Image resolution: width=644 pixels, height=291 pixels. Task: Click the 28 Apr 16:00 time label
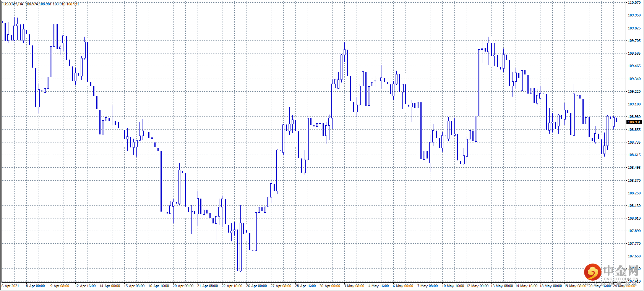click(305, 286)
